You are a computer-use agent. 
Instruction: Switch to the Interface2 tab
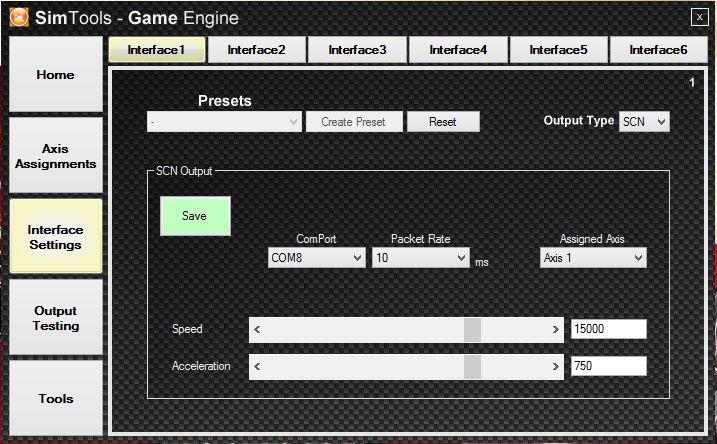[257, 49]
